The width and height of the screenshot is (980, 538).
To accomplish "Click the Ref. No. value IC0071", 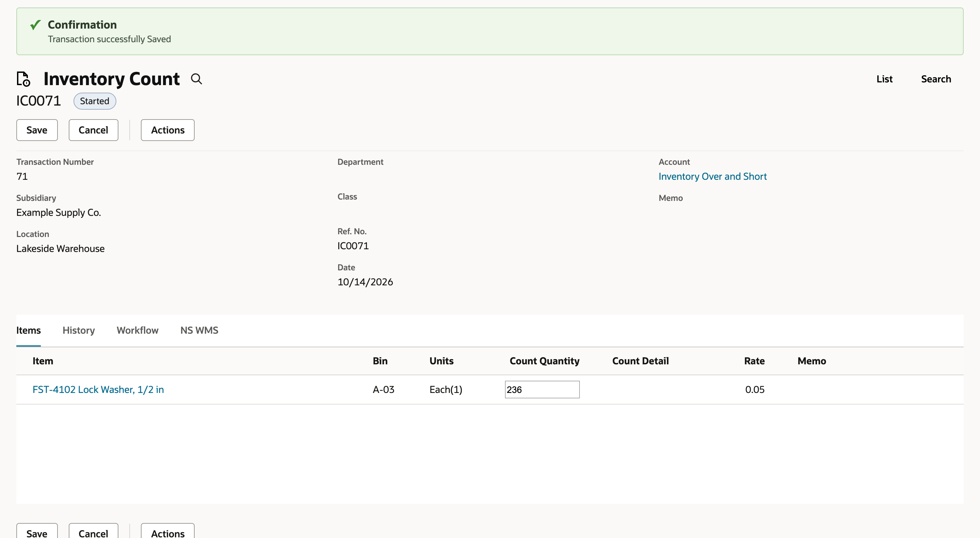I will [x=353, y=246].
